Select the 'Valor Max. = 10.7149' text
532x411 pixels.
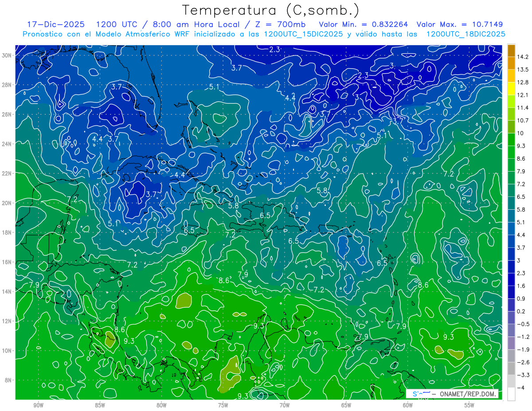[460, 24]
